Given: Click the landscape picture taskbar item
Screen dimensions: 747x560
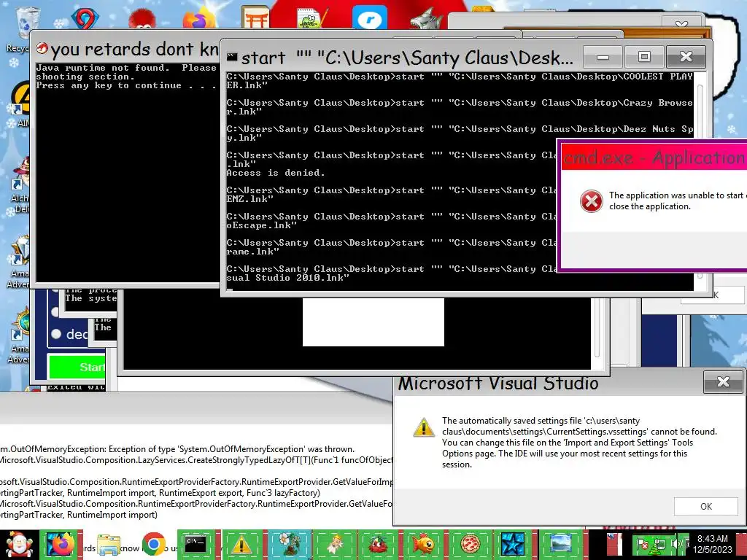Looking at the screenshot, I should [560, 544].
